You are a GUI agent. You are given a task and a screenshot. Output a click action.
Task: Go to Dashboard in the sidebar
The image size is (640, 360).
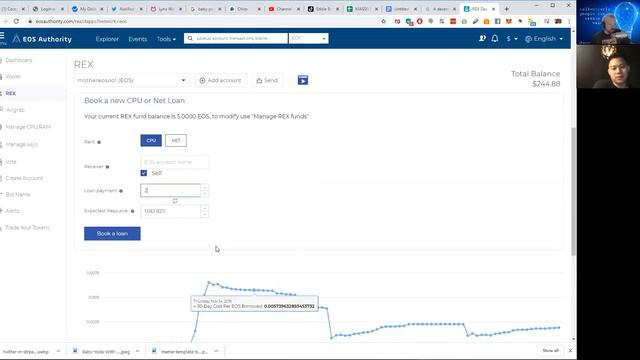19,60
